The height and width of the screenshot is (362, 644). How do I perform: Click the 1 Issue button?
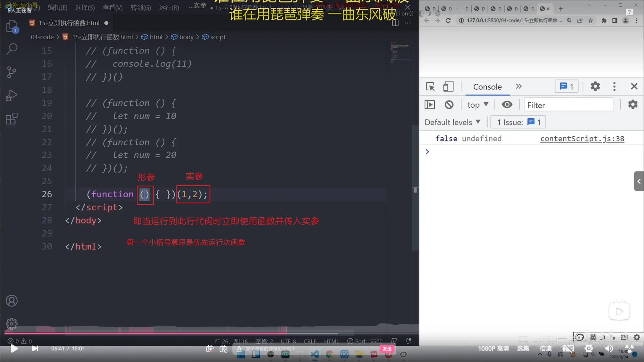518,122
